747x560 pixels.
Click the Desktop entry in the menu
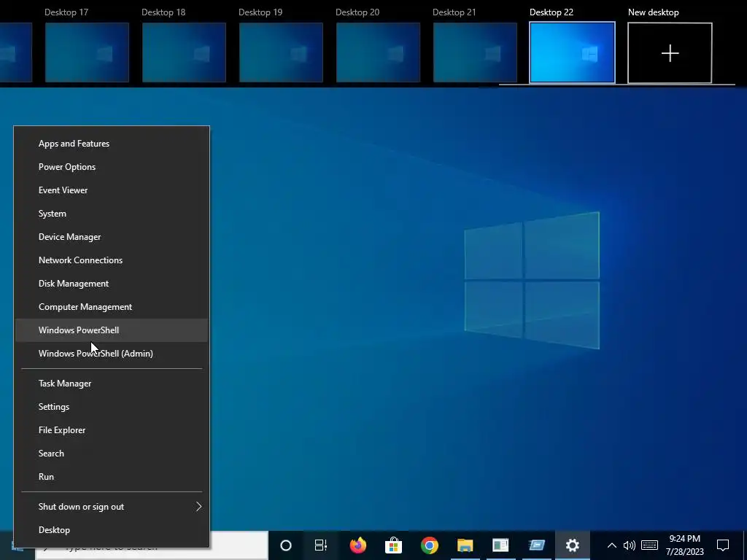click(112, 530)
